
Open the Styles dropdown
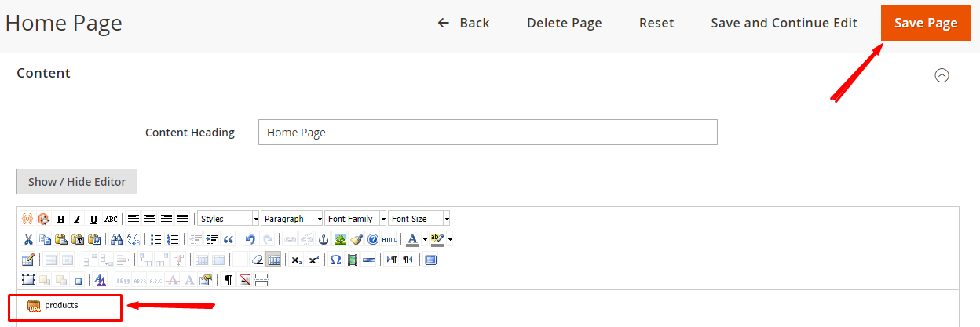point(229,219)
